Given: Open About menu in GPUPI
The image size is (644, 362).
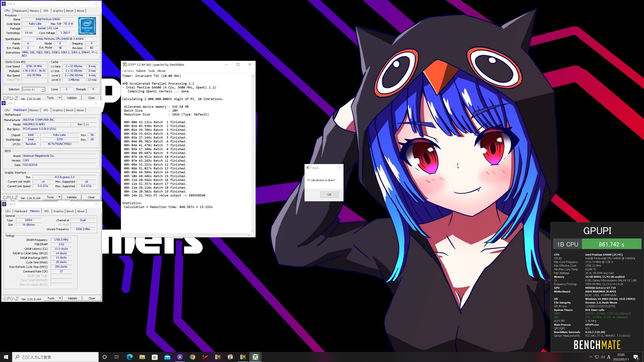Looking at the screenshot, I should (161, 71).
